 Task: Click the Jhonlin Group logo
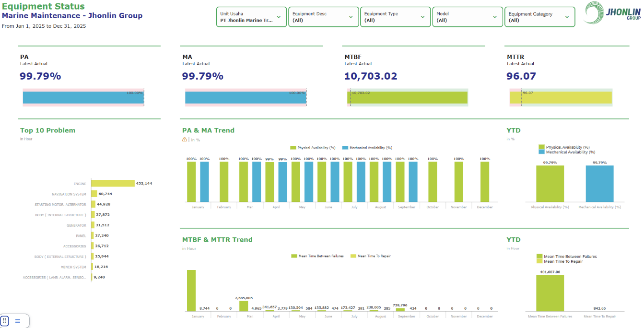pyautogui.click(x=612, y=13)
